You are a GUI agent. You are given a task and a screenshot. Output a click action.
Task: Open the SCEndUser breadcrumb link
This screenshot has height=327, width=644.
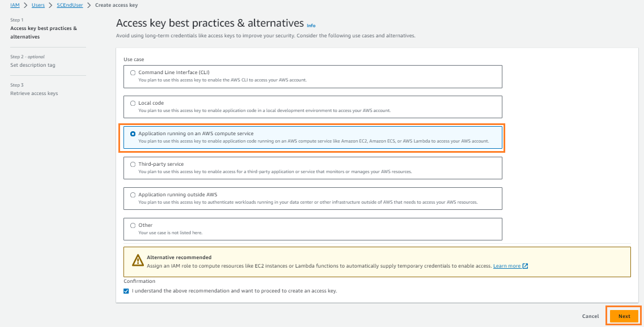pyautogui.click(x=69, y=5)
